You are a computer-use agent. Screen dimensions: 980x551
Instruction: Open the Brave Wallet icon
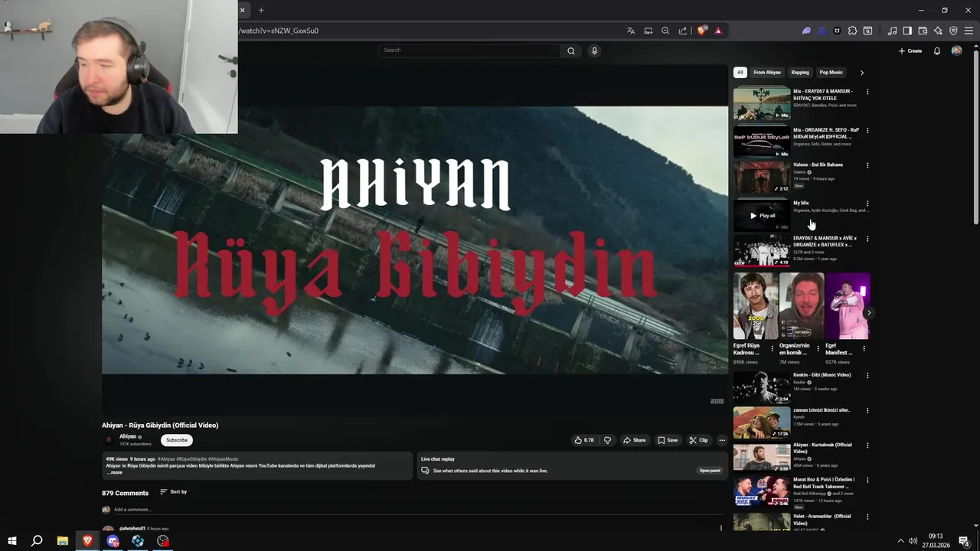(923, 31)
